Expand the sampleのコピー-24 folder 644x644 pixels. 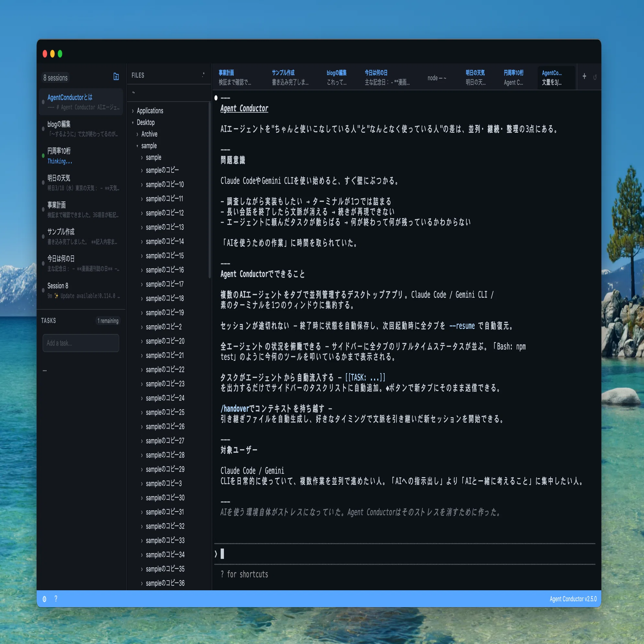(142, 398)
